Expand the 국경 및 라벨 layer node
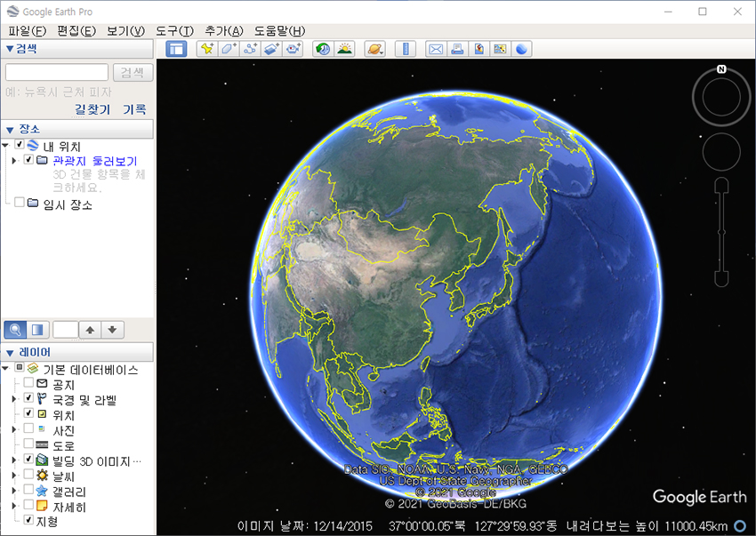Viewport: 756px width, 536px height. click(14, 399)
